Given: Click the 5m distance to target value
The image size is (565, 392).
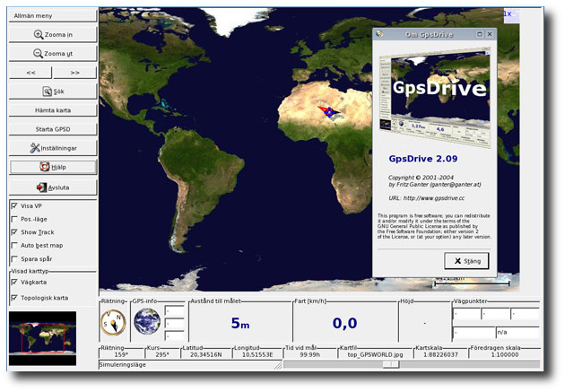Looking at the screenshot, I should pyautogui.click(x=240, y=323).
